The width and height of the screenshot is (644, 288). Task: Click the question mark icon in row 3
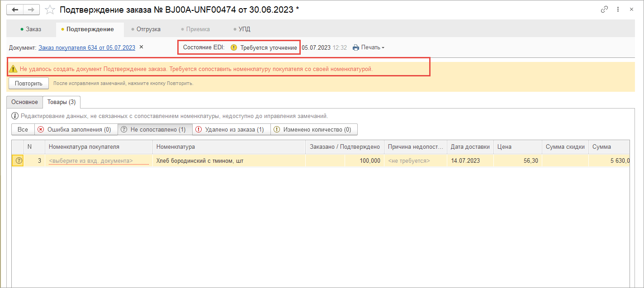(x=19, y=161)
